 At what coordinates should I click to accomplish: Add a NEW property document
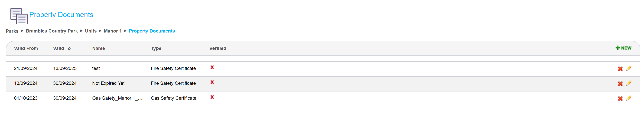click(623, 48)
